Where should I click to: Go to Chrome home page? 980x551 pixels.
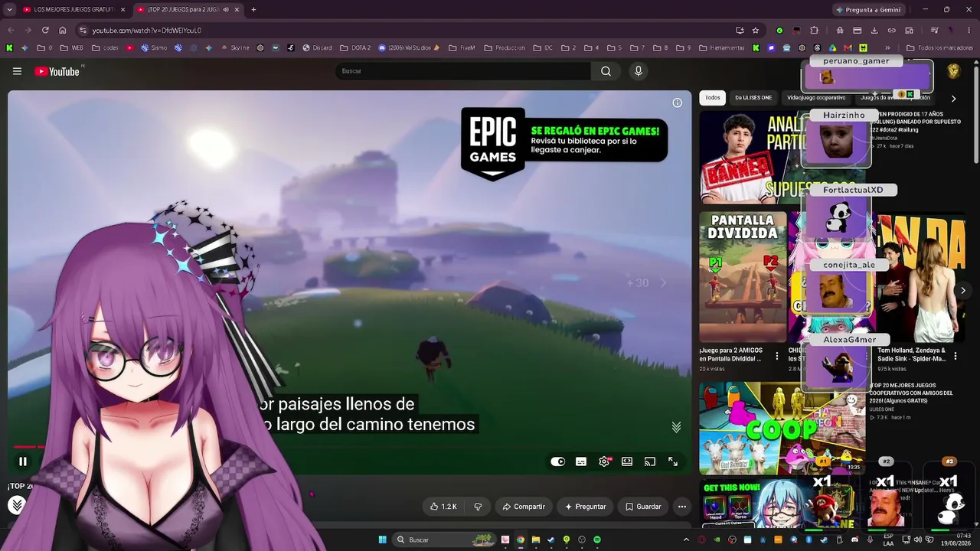(x=63, y=30)
